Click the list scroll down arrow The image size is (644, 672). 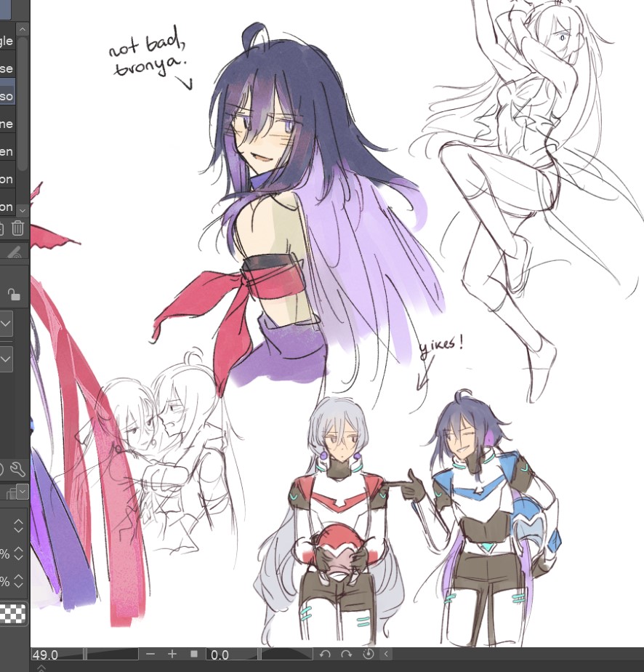(23, 210)
